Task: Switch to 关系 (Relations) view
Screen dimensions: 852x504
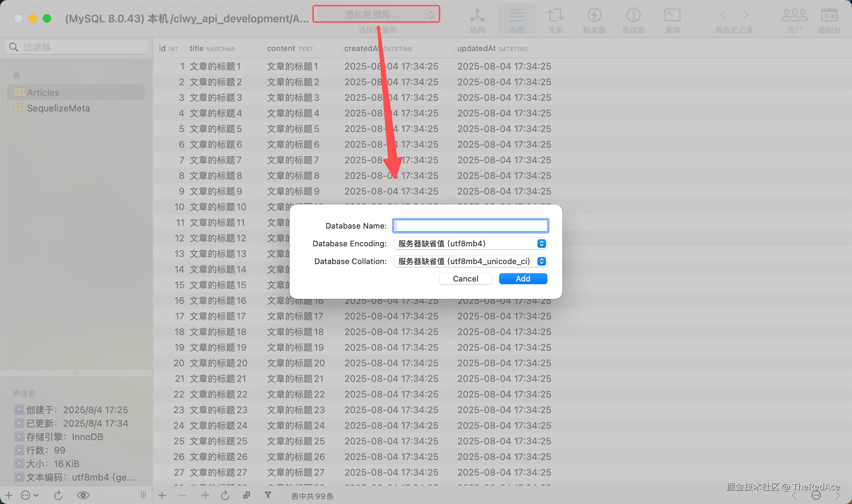Action: 555,20
